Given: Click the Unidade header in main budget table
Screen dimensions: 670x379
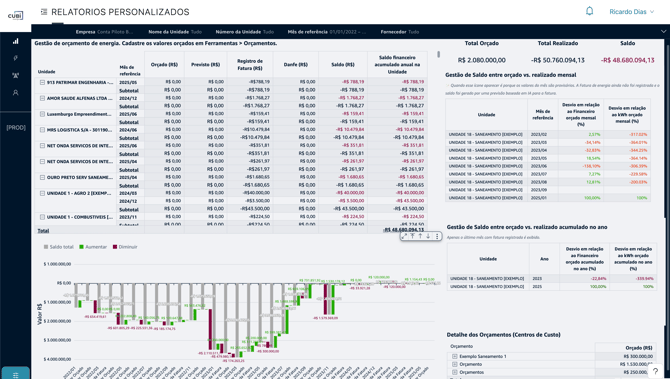Looking at the screenshot, I should tap(47, 72).
